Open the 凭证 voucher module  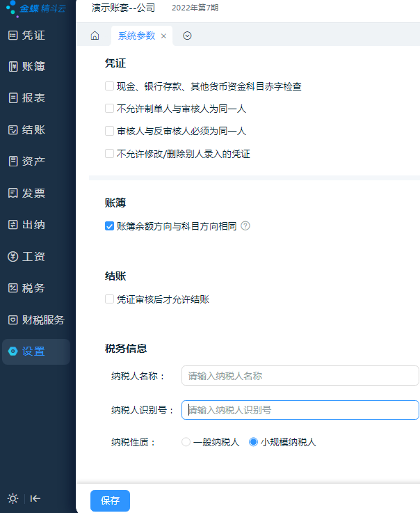[x=27, y=35]
